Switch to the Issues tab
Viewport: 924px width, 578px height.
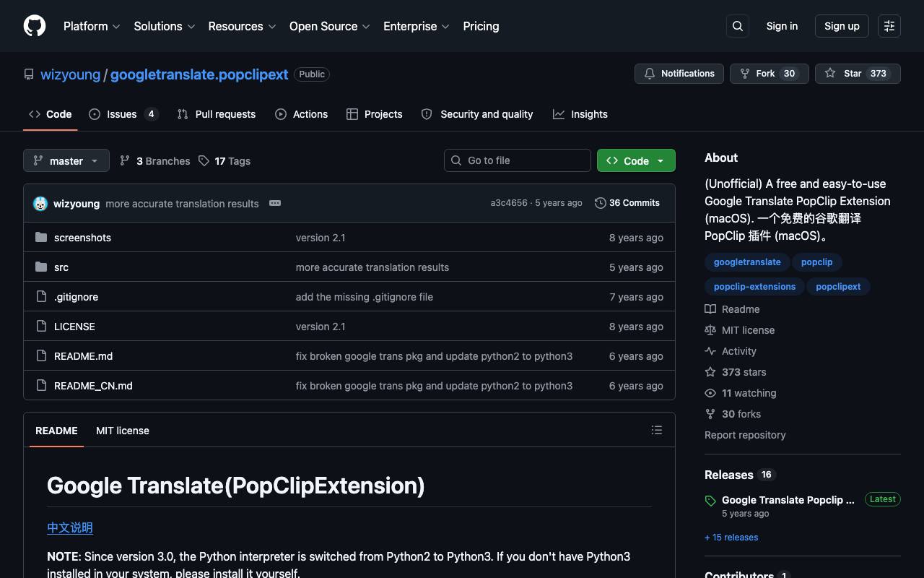coord(123,114)
